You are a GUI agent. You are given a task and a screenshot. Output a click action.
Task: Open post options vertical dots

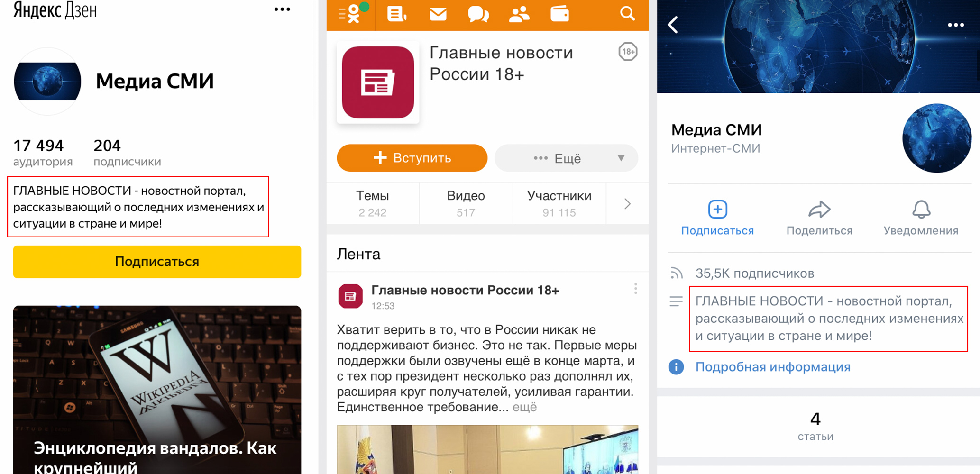coord(635,289)
